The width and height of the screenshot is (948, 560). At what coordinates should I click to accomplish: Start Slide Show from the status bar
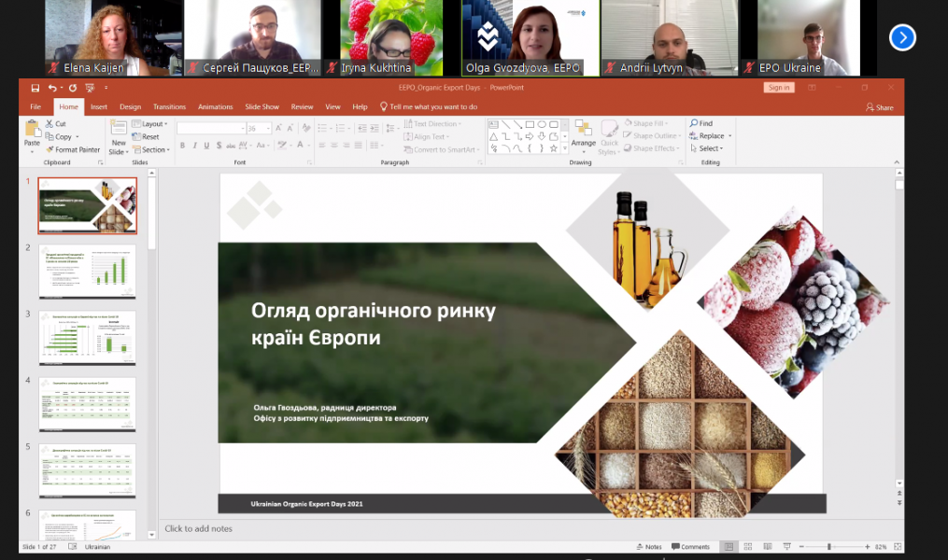tap(787, 547)
